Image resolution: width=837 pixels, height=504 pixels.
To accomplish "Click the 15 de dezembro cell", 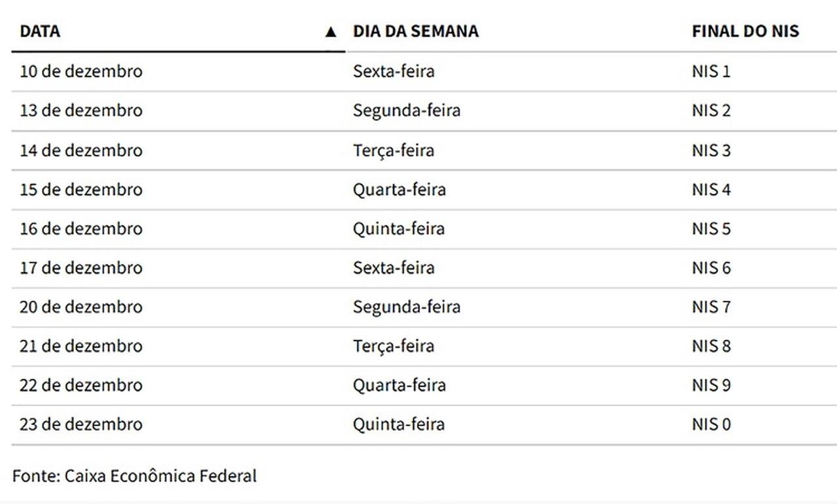I will click(x=81, y=190).
